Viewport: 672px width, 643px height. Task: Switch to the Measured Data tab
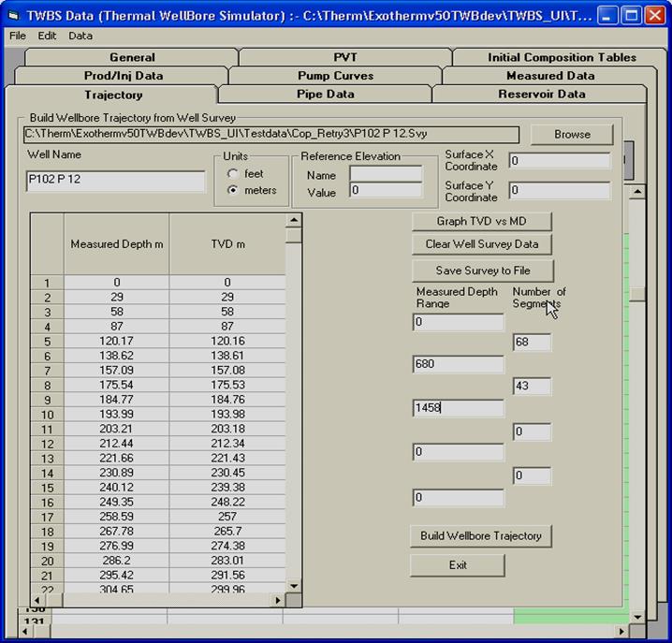tap(549, 76)
